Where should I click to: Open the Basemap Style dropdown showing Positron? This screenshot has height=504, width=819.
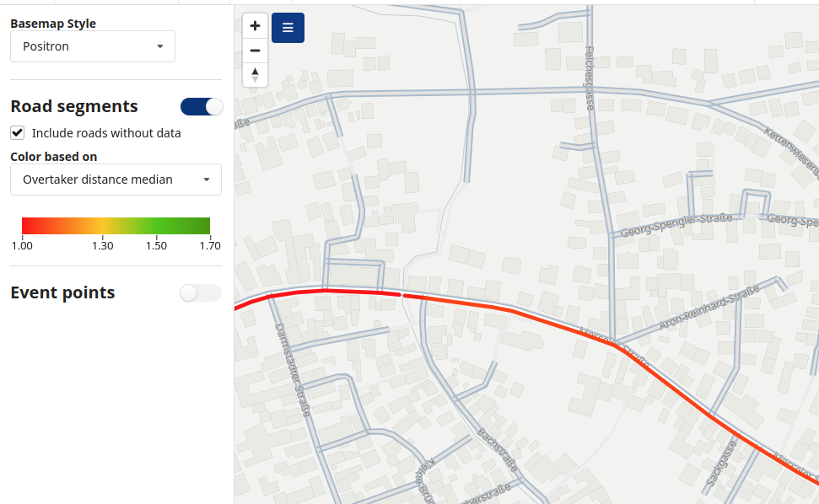point(92,46)
